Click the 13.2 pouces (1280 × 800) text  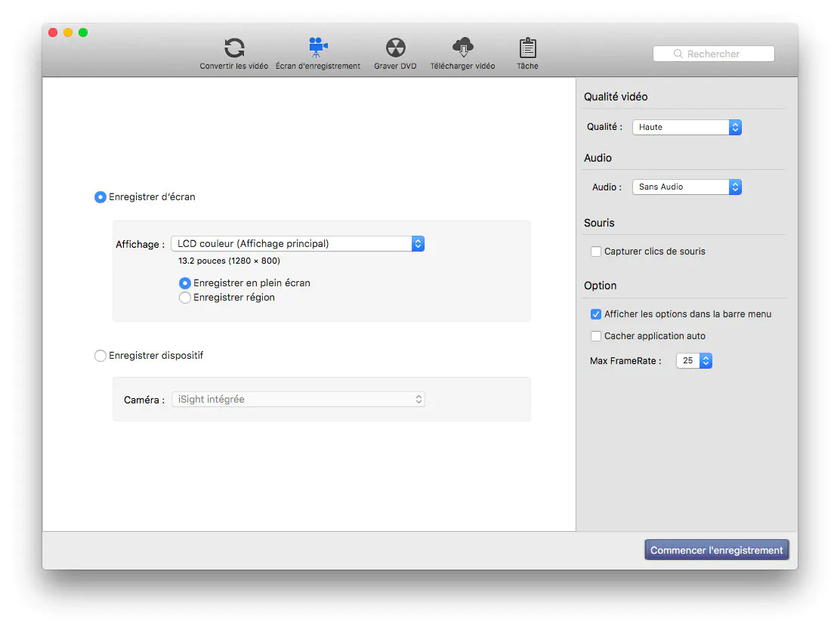[x=230, y=261]
